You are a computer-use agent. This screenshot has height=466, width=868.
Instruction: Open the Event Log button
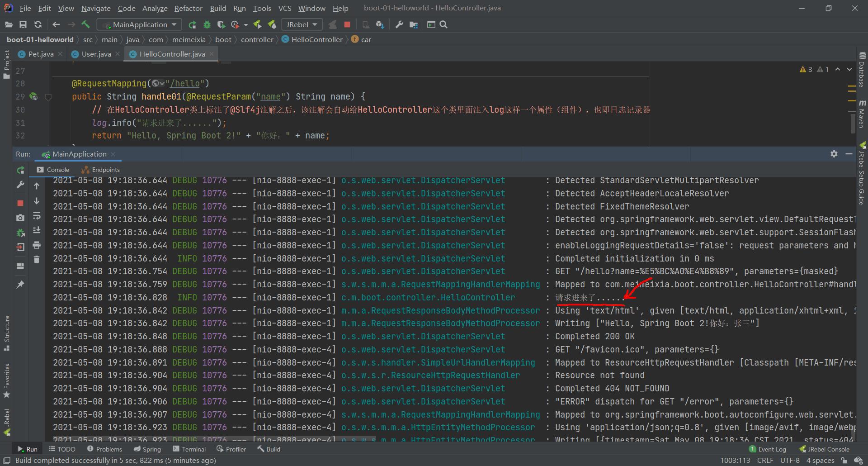(x=768, y=449)
